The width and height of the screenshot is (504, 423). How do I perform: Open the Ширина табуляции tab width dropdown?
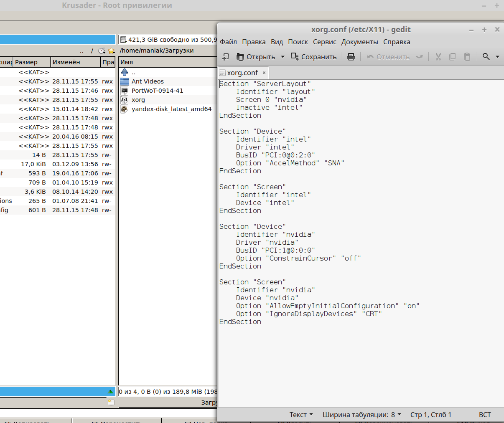361,415
